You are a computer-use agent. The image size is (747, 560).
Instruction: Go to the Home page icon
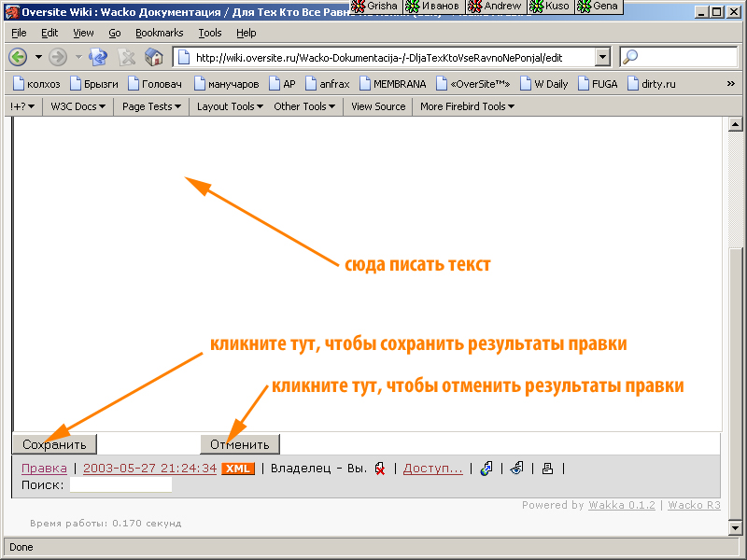tap(154, 57)
